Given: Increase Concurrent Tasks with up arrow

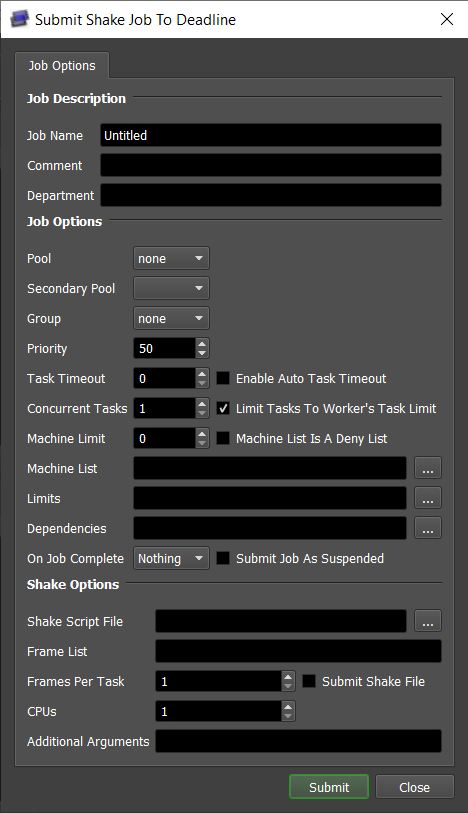Looking at the screenshot, I should click(x=202, y=403).
